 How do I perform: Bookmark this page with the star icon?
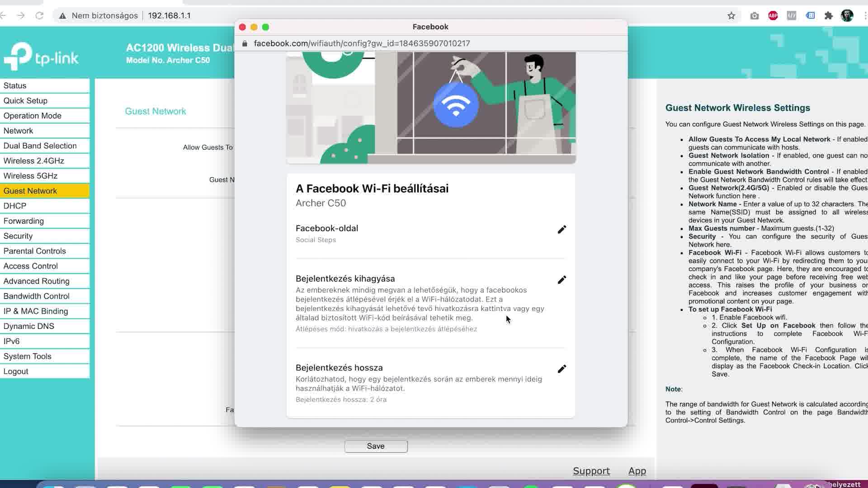pyautogui.click(x=731, y=16)
